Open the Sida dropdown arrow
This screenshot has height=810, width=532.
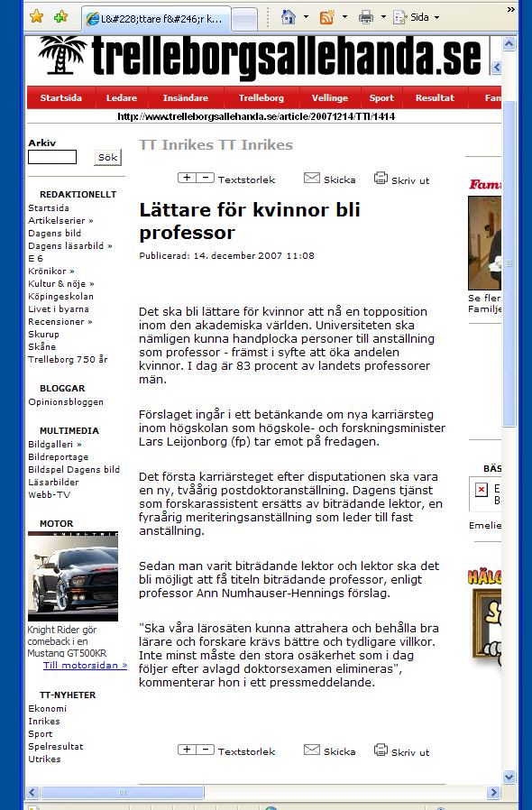point(436,17)
